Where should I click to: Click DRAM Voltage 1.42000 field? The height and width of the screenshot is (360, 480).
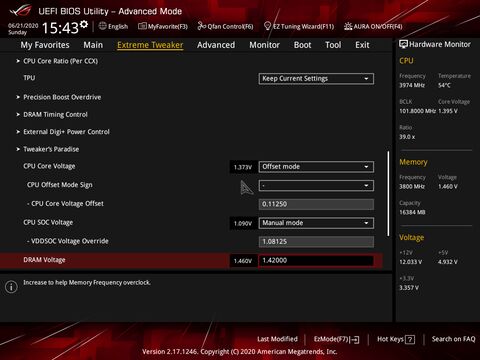tap(316, 261)
